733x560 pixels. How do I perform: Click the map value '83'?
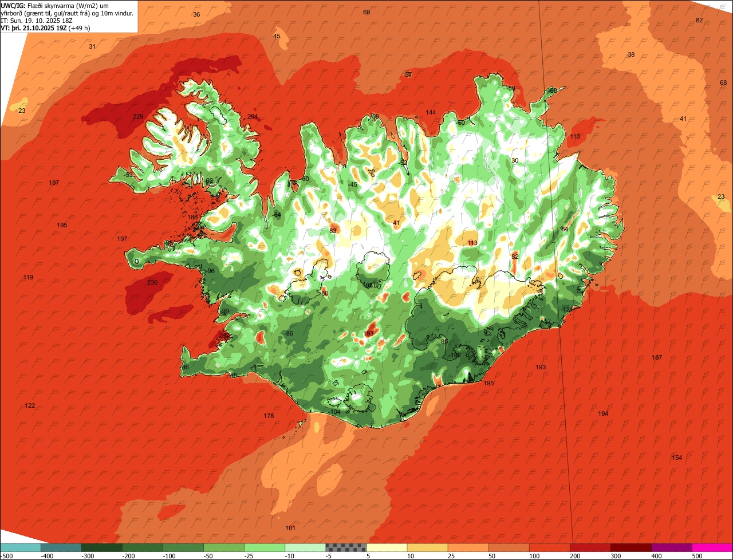click(333, 231)
